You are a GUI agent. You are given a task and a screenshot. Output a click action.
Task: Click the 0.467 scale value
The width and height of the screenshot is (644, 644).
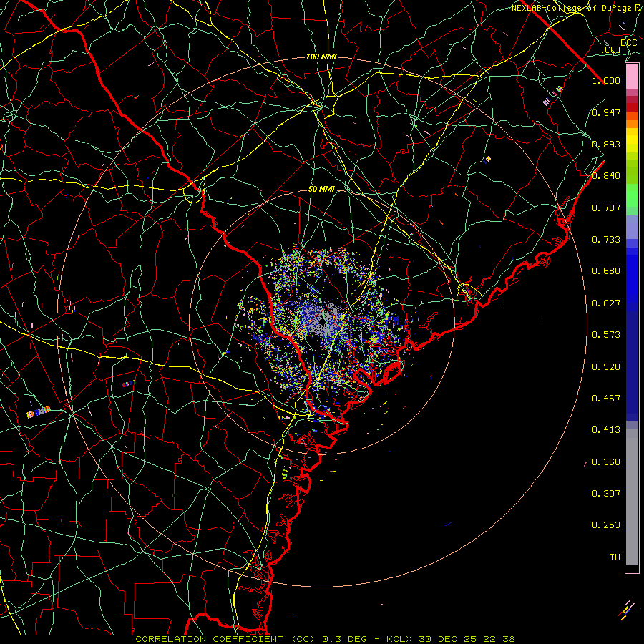(606, 399)
